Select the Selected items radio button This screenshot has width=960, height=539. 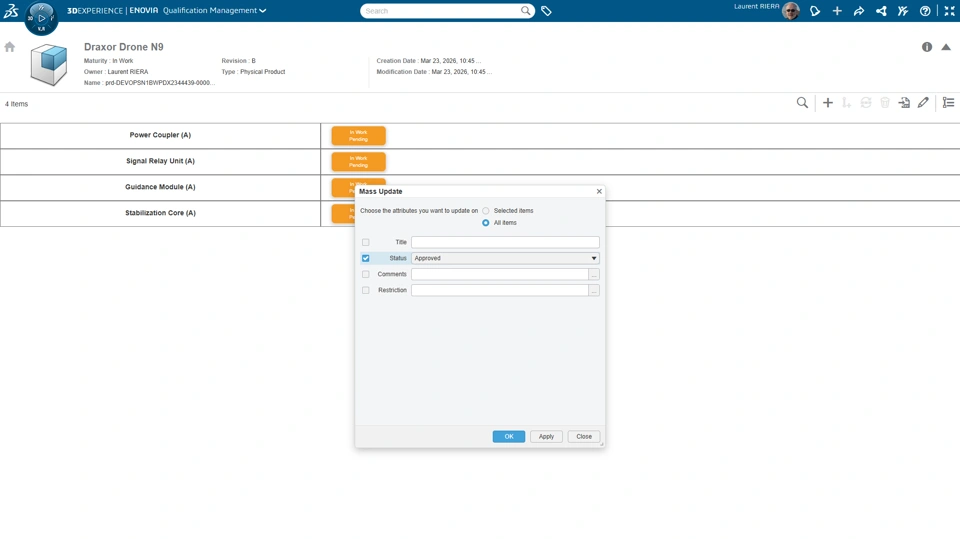point(486,211)
